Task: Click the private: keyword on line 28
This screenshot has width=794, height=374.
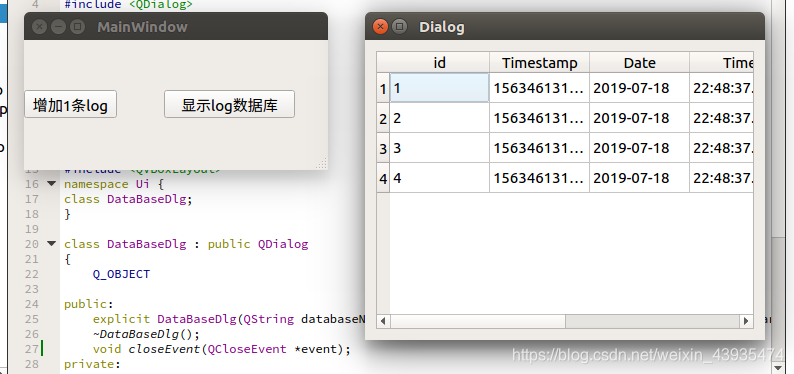Action: 92,364
